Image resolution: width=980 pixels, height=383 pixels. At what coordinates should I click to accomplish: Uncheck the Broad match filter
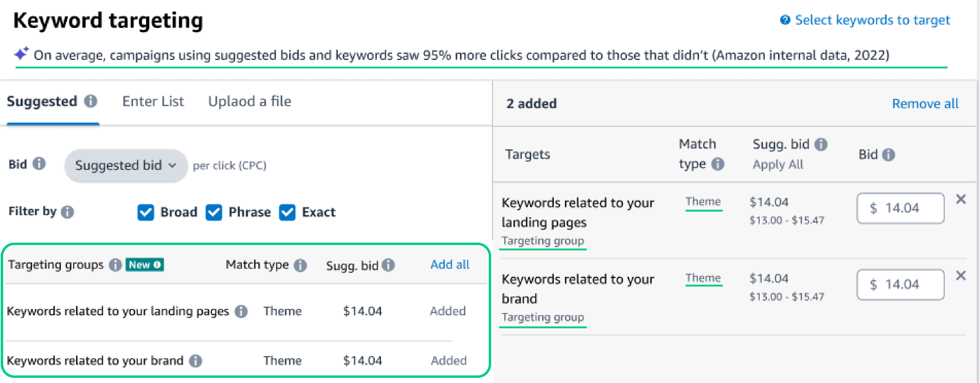click(x=146, y=212)
